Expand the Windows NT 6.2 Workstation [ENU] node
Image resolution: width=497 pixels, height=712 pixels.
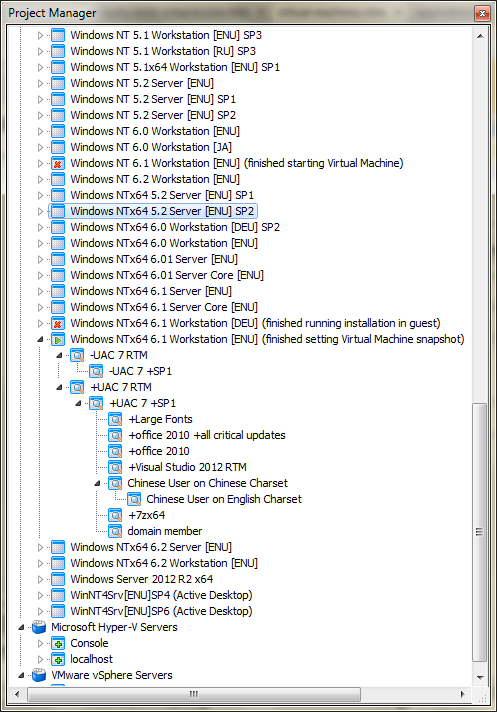click(x=40, y=179)
